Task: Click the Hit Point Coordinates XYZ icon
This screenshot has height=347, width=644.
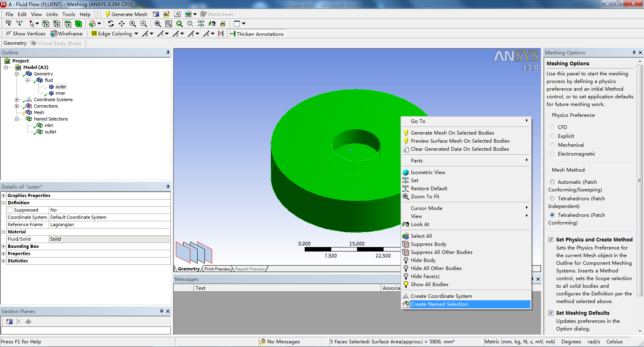Action: [19, 24]
